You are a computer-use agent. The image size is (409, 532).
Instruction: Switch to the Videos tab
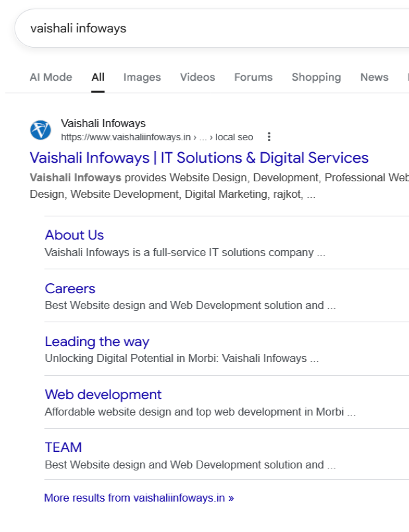coord(197,77)
